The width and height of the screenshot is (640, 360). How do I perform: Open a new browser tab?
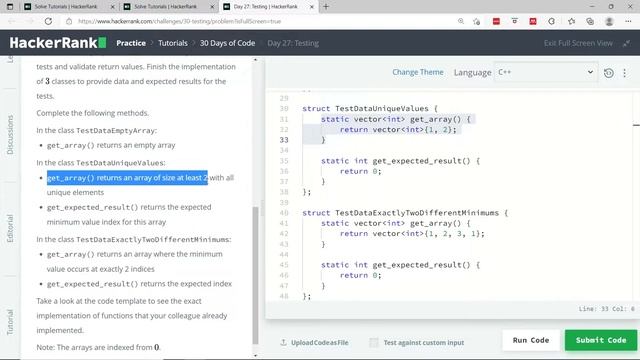coord(326,7)
